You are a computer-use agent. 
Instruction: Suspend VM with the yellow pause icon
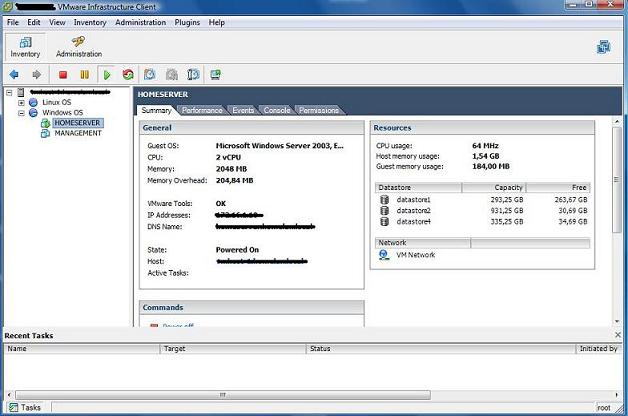click(85, 74)
